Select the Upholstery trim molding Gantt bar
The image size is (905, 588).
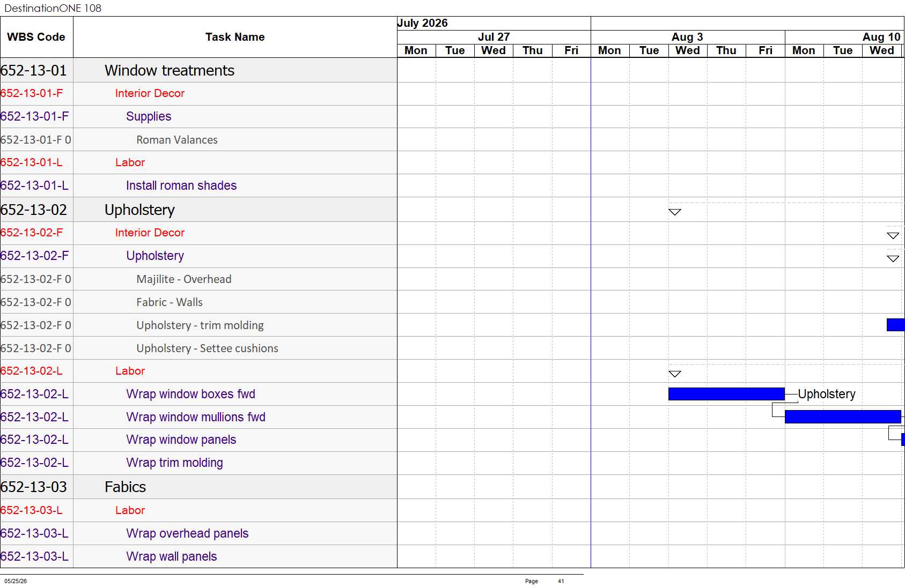click(896, 324)
